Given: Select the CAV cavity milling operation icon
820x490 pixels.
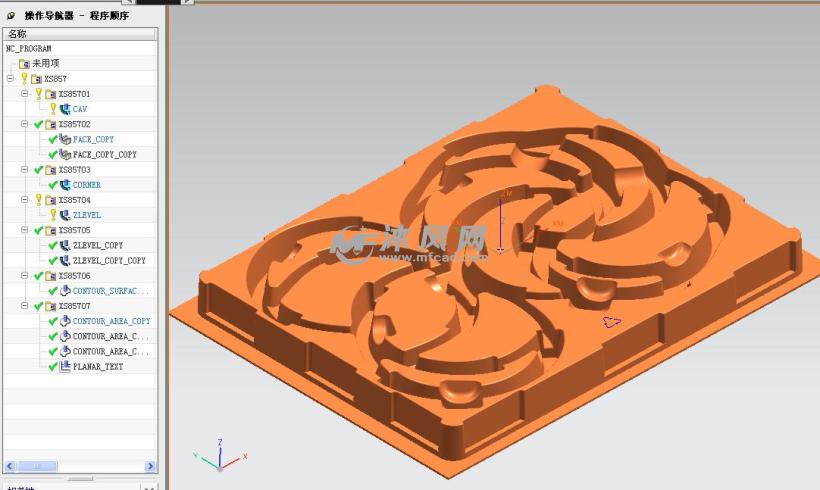Looking at the screenshot, I should tap(65, 109).
